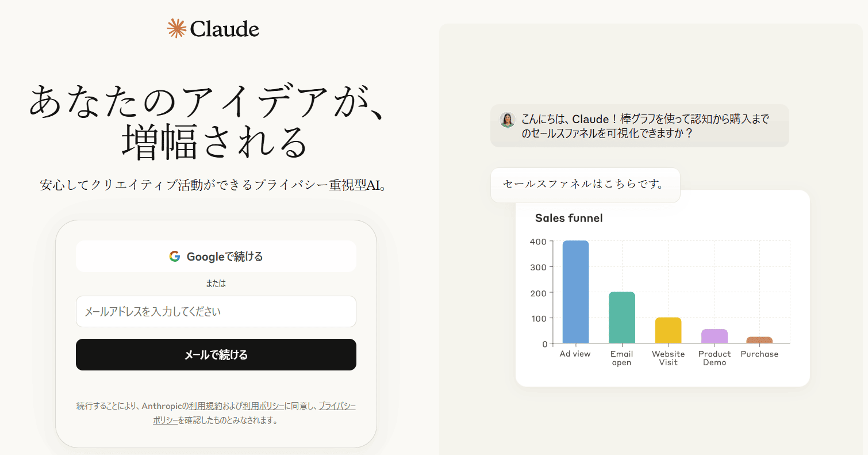Click the 400 label on the chart axis

(x=537, y=242)
